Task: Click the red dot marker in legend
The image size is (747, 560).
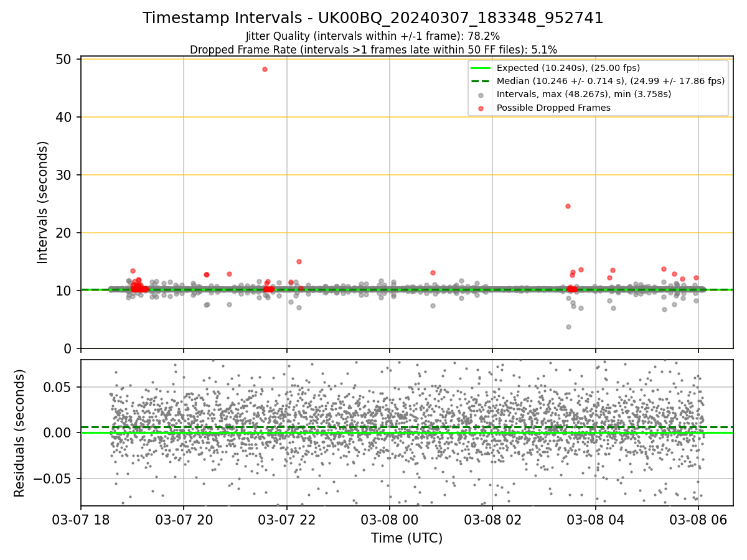Action: [481, 108]
